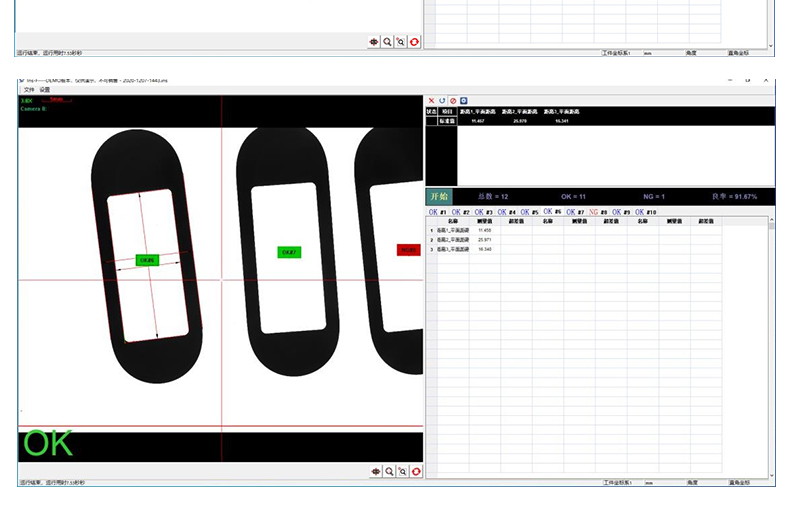Select the OK #6 result tab
This screenshot has width=790, height=523.
pyautogui.click(x=552, y=213)
